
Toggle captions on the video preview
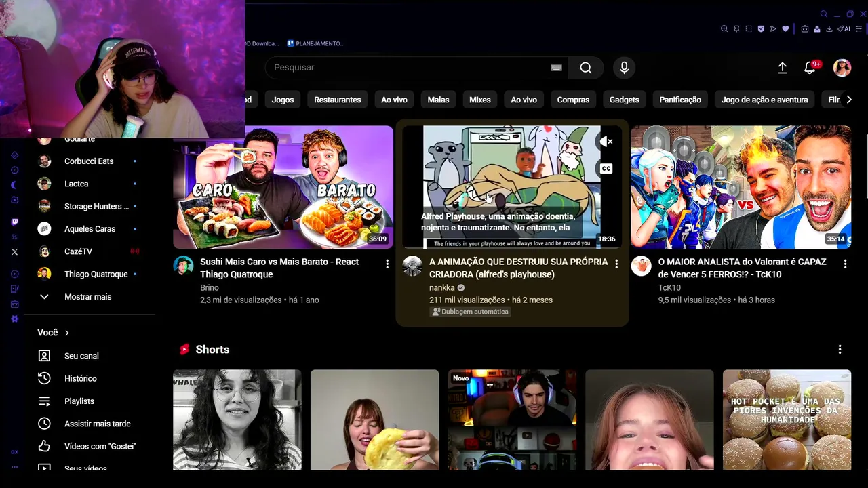[x=606, y=169]
